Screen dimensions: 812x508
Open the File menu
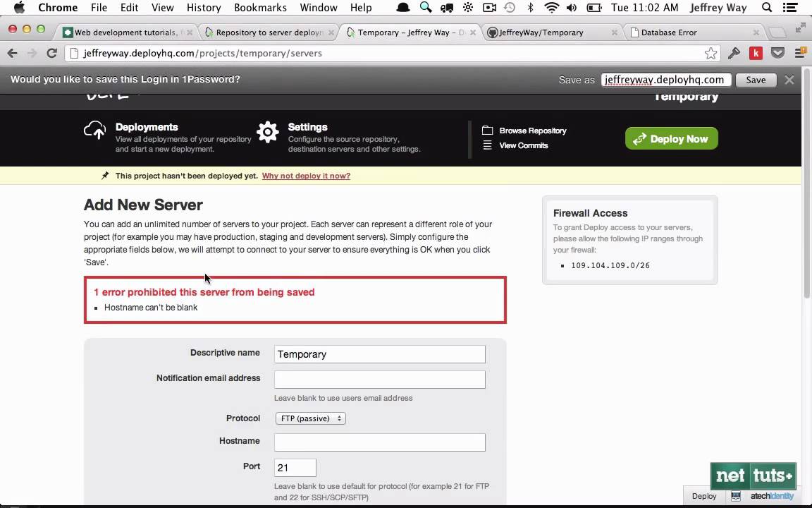pyautogui.click(x=99, y=8)
